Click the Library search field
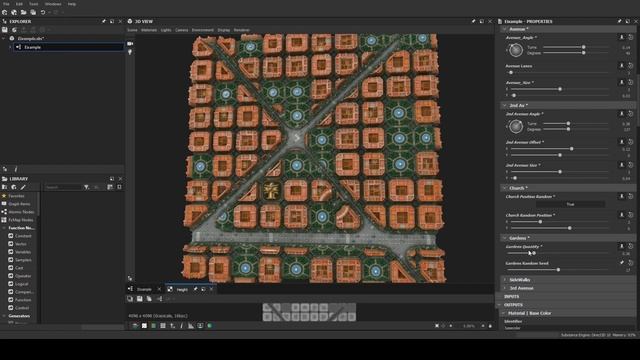Screen dimensions: 640x360 point(63,187)
